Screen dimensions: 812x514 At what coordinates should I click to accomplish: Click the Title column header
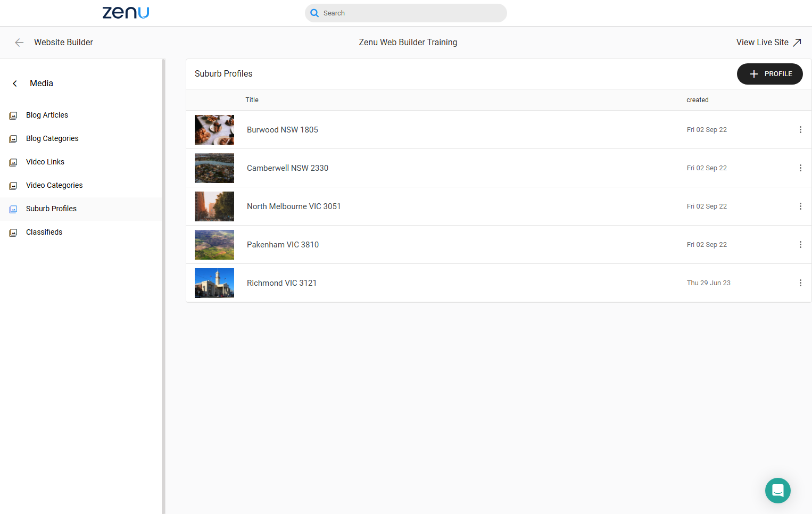click(252, 100)
